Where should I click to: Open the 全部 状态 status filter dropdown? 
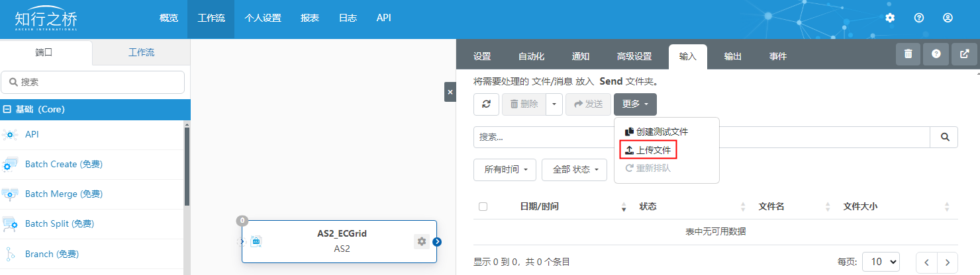(574, 169)
